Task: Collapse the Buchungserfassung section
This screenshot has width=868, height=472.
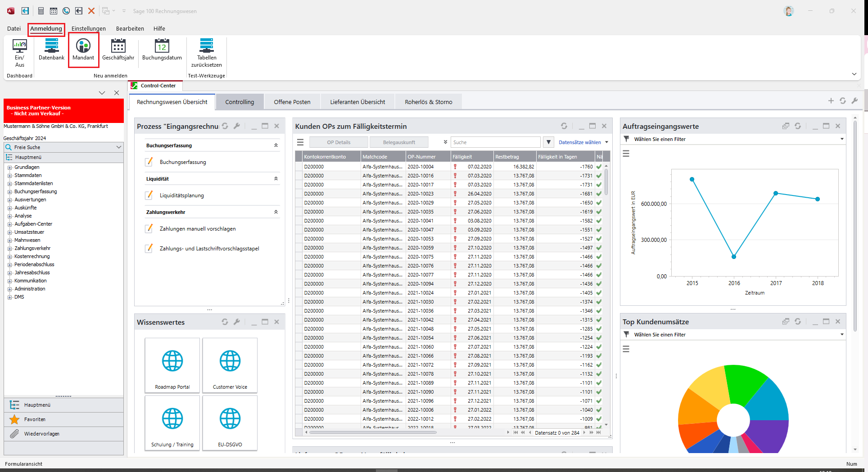Action: (276, 145)
